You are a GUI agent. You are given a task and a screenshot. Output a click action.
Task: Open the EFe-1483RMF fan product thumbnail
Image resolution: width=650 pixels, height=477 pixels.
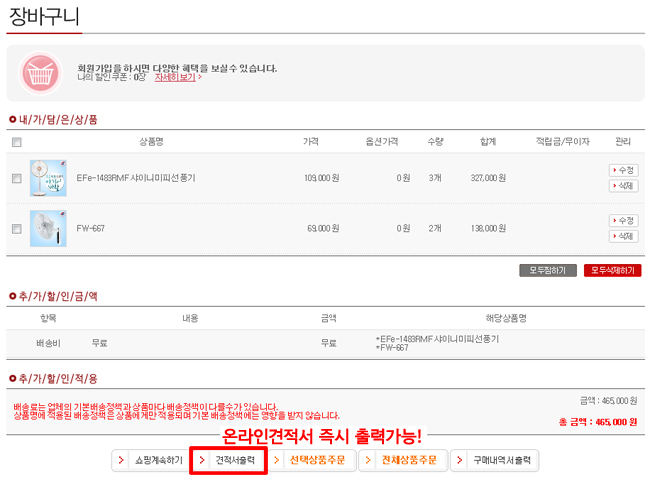pos(48,177)
